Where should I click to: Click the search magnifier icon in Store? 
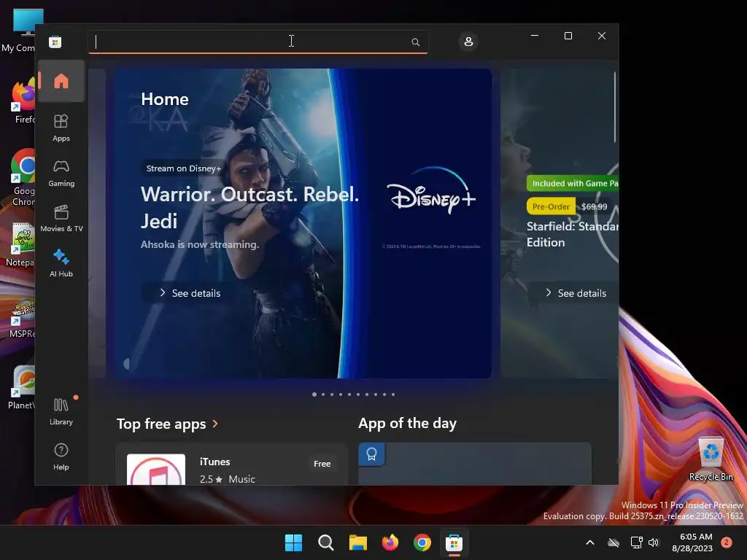(x=415, y=42)
